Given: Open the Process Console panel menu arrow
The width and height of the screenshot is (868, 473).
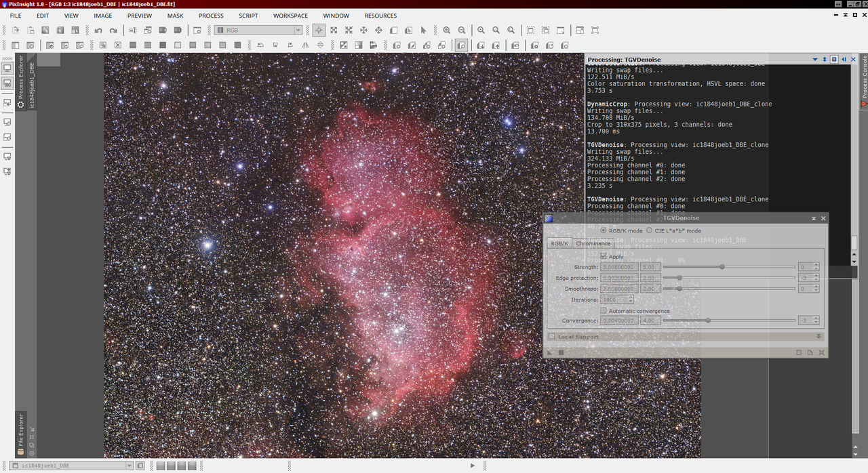Looking at the screenshot, I should [x=814, y=60].
